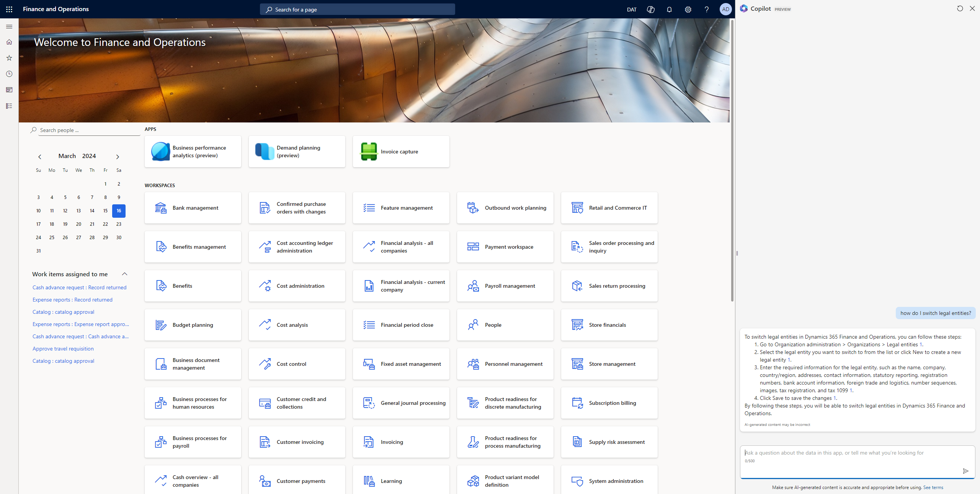Open the Workspaces sidebar icon

click(9, 90)
